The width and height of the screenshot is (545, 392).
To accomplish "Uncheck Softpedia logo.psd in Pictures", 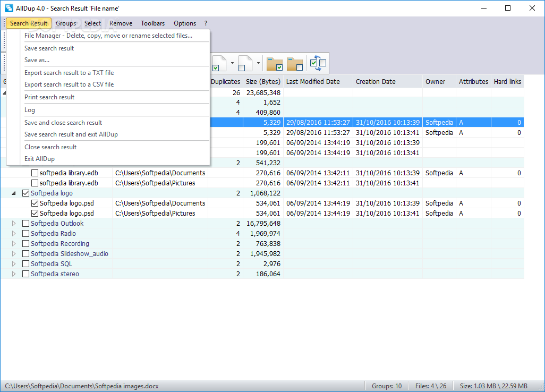I will tap(35, 214).
